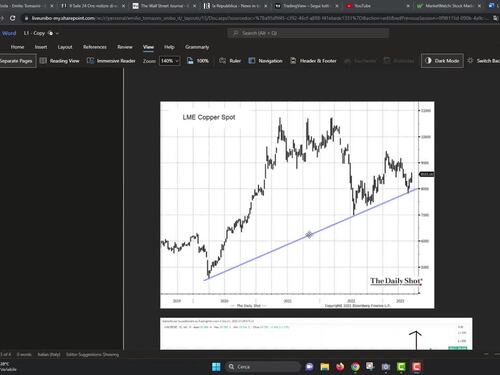Close the Wall Street Journal tab
The height and width of the screenshot is (375, 500).
pyautogui.click(x=195, y=6)
